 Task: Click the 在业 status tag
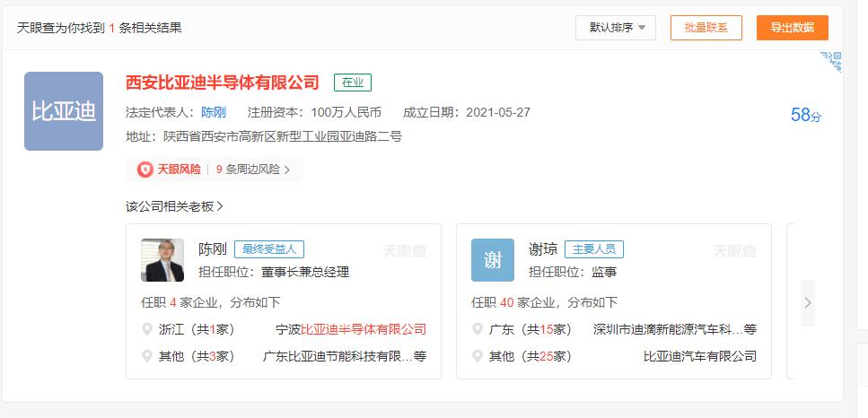pos(353,83)
